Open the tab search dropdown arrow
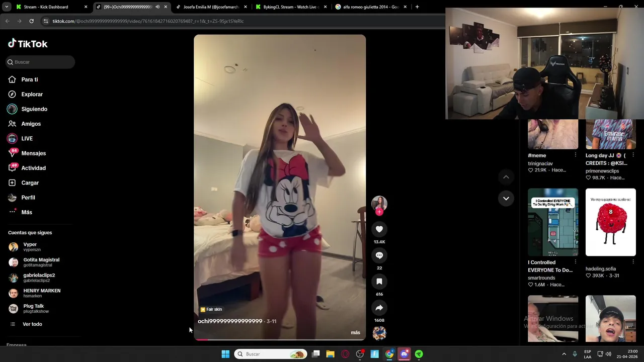Screen dimensions: 644x362 pos(7,7)
